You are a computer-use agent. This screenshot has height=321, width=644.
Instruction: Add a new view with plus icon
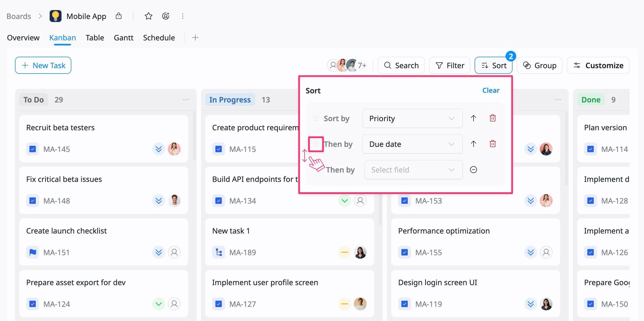(x=195, y=37)
